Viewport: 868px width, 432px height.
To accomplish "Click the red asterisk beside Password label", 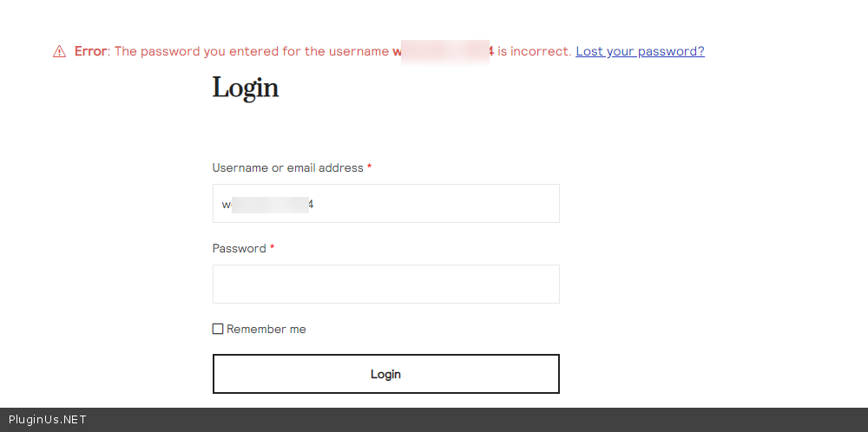I will [x=272, y=248].
